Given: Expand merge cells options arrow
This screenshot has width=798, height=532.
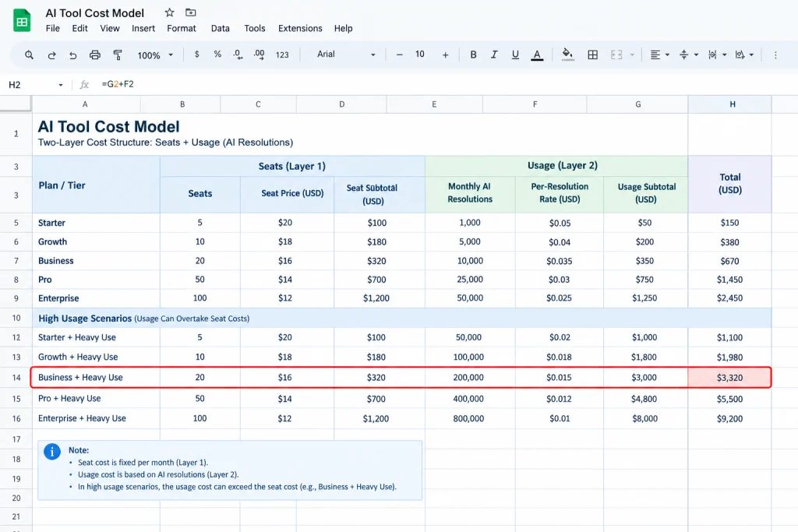Looking at the screenshot, I should click(x=632, y=55).
